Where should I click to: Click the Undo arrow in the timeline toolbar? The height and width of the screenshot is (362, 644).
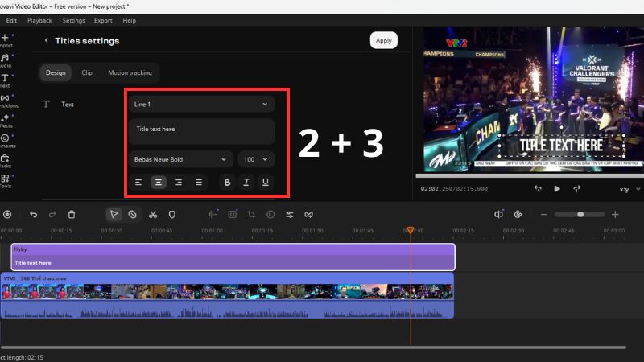tap(33, 215)
